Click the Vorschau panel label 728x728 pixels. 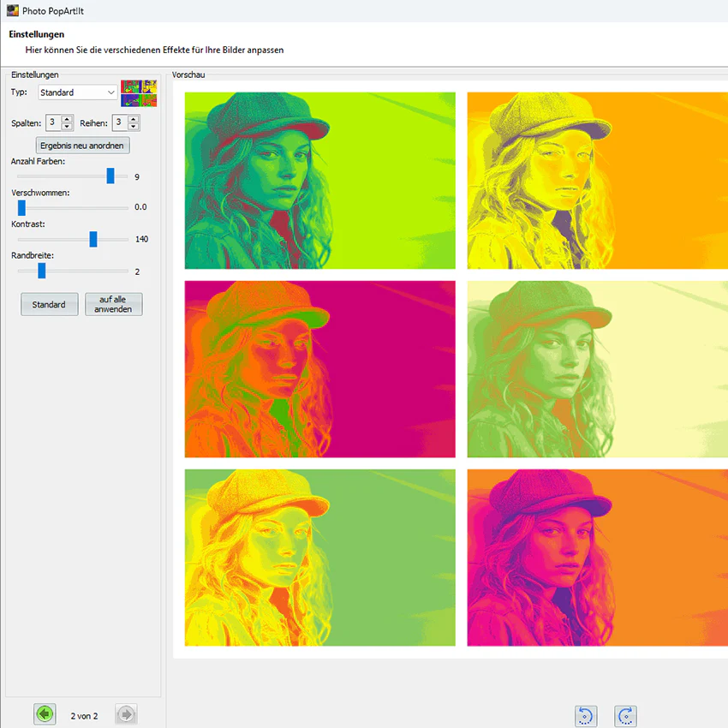(x=188, y=75)
